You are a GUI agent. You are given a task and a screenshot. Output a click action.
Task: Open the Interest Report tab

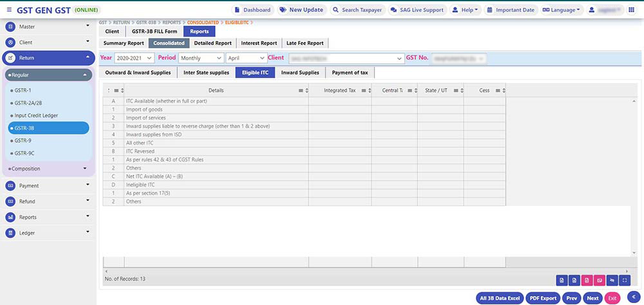(x=259, y=43)
